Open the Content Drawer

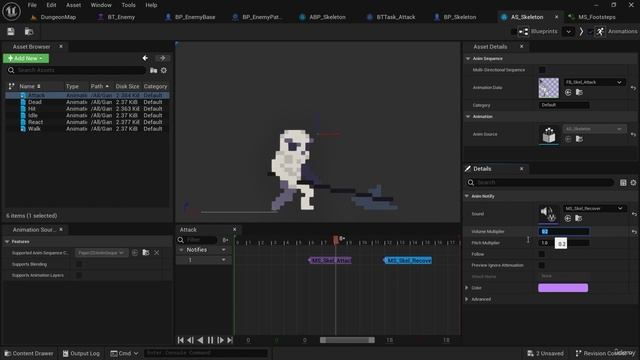(29, 353)
